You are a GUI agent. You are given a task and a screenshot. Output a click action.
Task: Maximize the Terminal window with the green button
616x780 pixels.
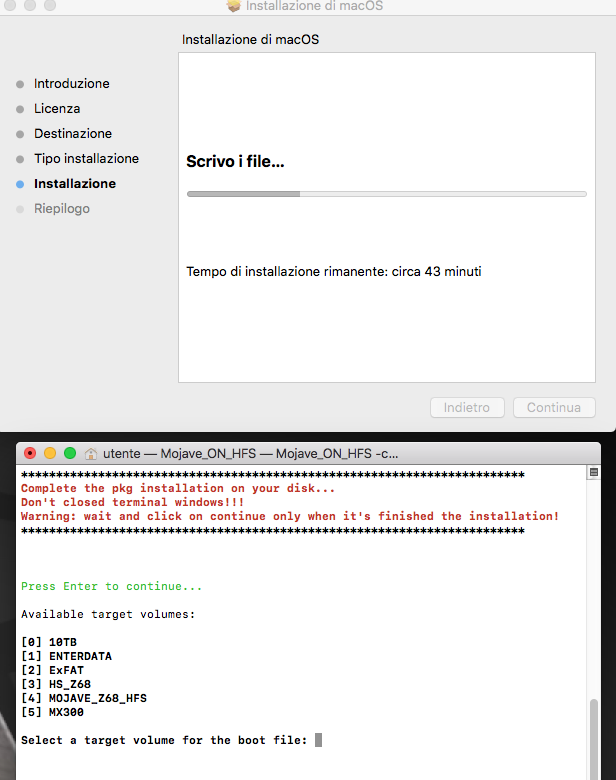click(70, 453)
